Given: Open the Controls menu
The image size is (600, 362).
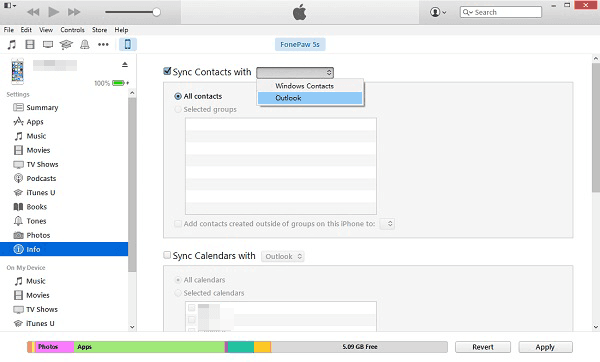Looking at the screenshot, I should click(x=72, y=30).
